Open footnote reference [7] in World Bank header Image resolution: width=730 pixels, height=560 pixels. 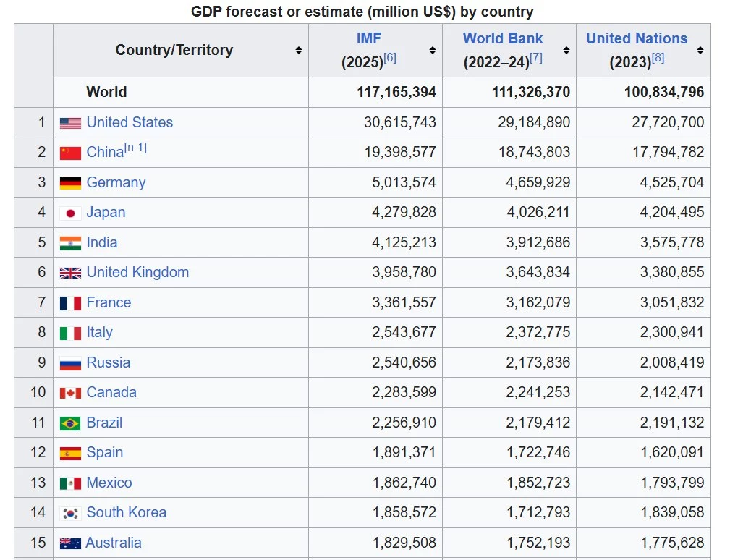point(536,58)
